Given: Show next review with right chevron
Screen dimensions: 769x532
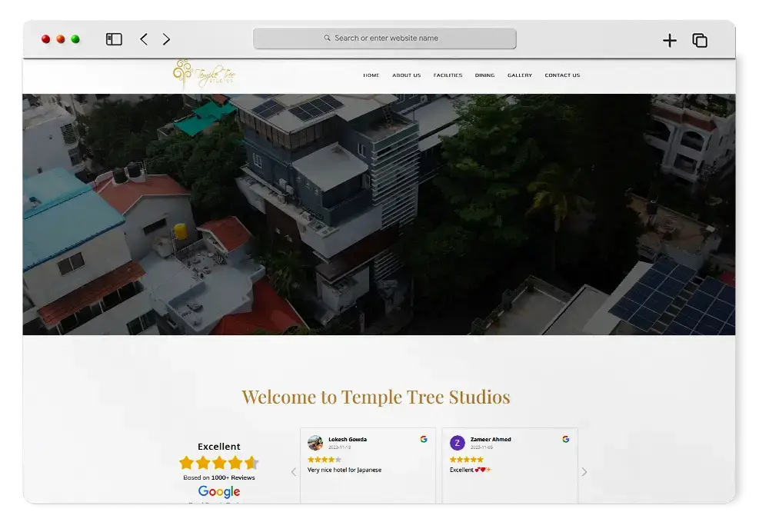Looking at the screenshot, I should [x=584, y=472].
